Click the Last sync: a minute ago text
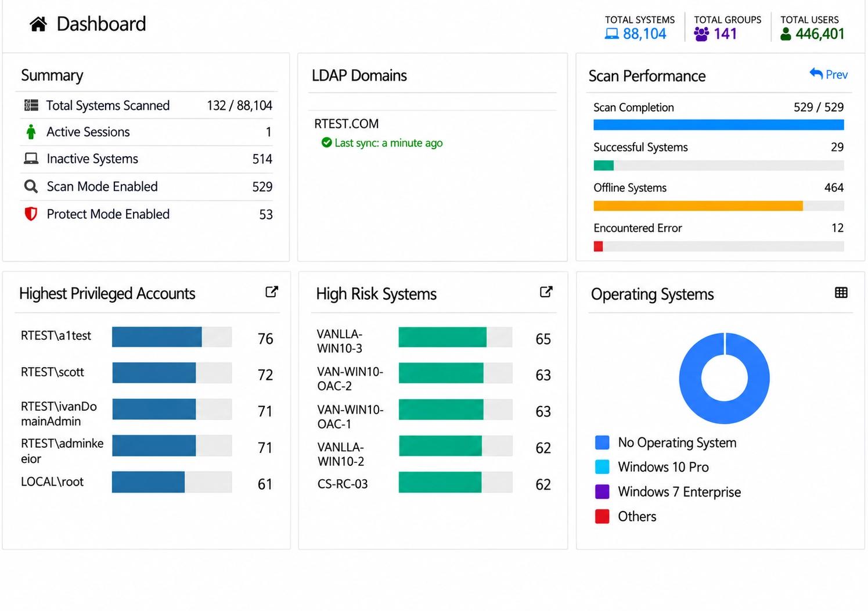 (x=388, y=143)
